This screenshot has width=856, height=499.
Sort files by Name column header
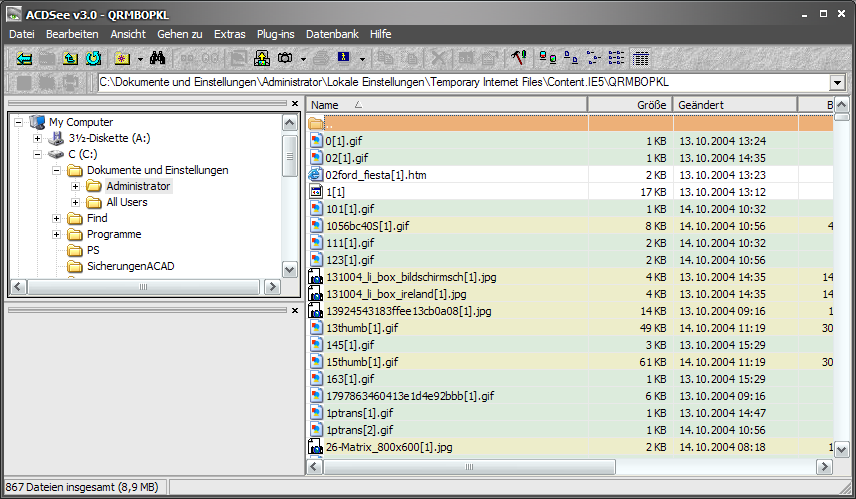pos(447,105)
